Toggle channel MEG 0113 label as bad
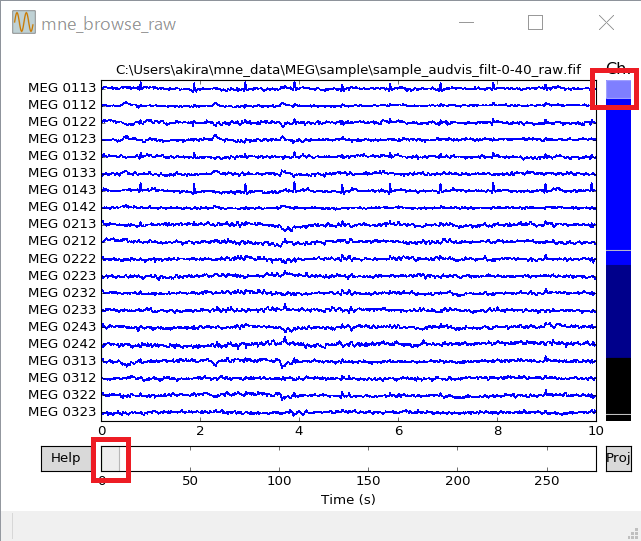The height and width of the screenshot is (541, 641). coord(62,88)
